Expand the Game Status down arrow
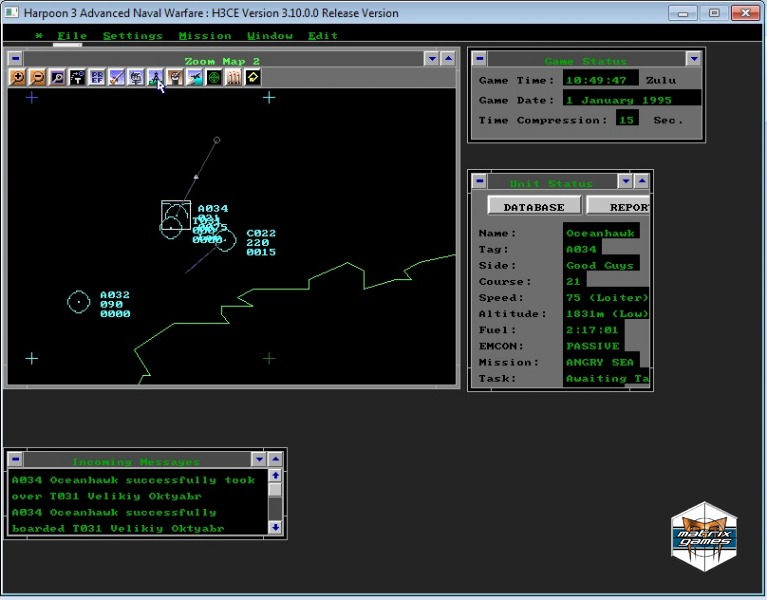767x600 pixels. 693,59
